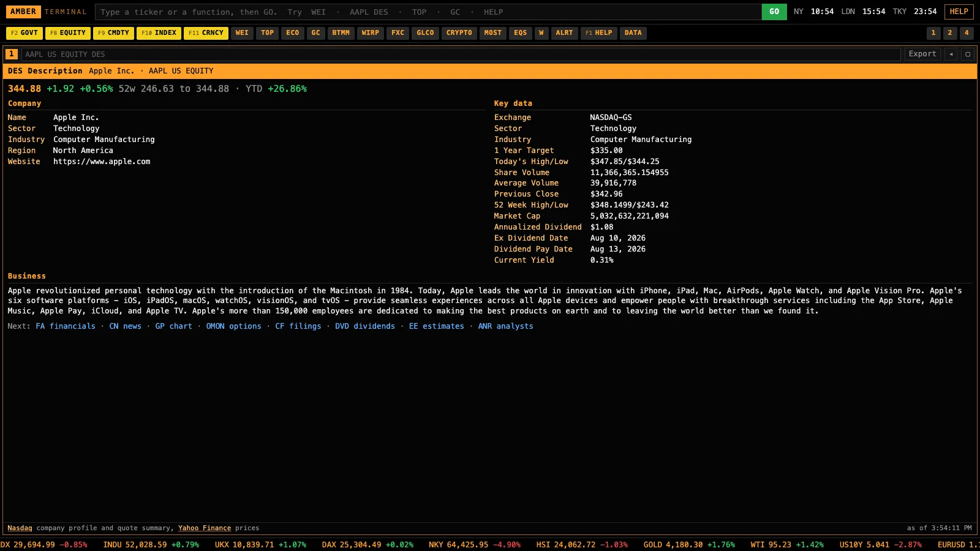Select the F11 CRNCY sector key
This screenshot has height=551, width=980.
point(206,33)
